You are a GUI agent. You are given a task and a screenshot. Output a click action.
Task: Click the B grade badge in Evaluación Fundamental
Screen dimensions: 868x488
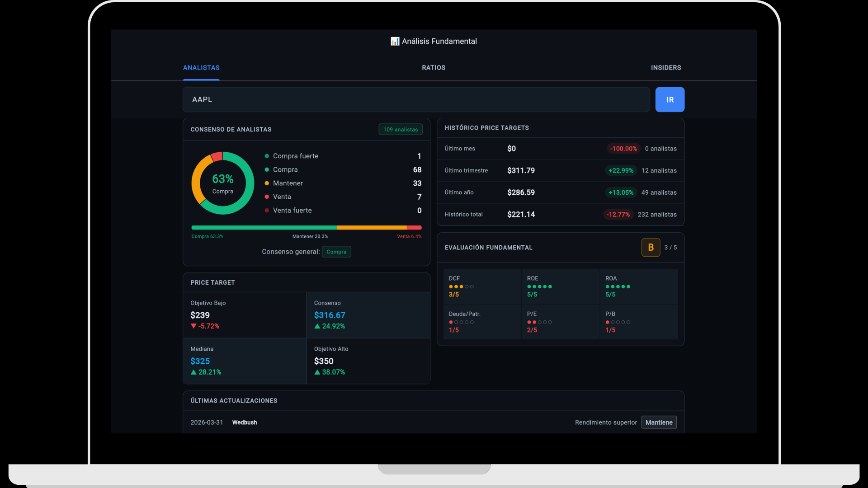point(651,247)
